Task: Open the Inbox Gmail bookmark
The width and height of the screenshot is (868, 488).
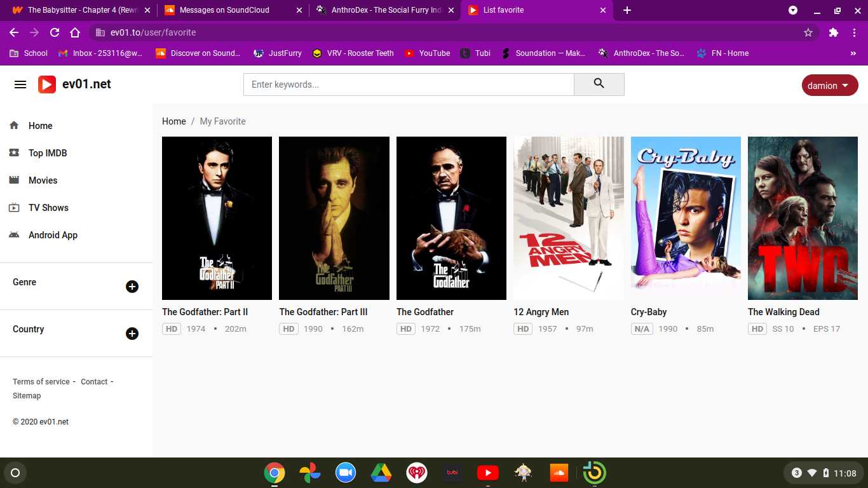Action: click(x=100, y=53)
